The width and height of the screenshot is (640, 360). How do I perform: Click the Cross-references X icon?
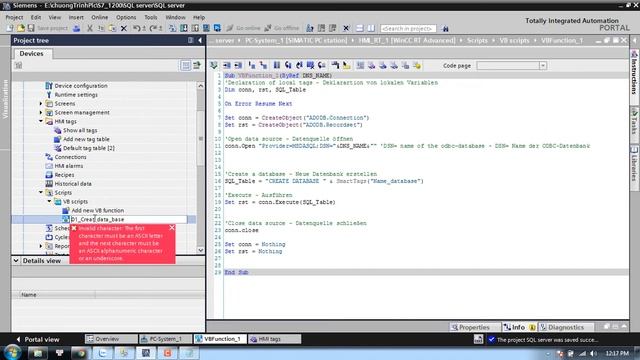pos(346,28)
